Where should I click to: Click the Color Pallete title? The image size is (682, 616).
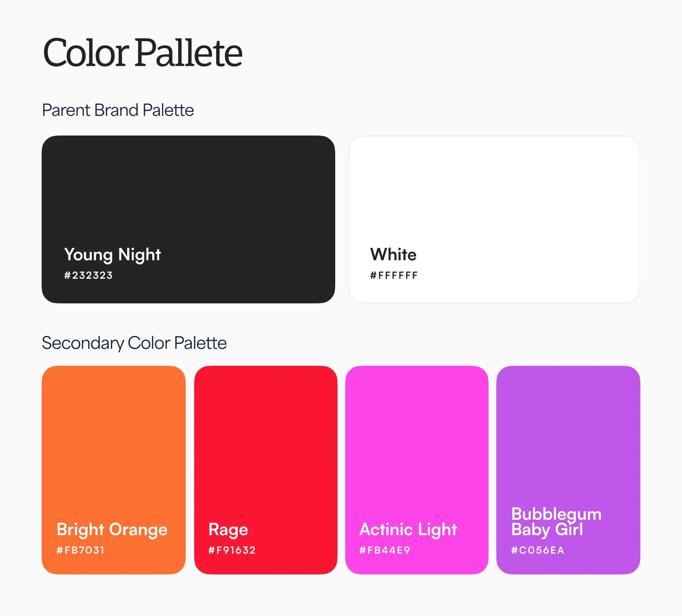143,52
